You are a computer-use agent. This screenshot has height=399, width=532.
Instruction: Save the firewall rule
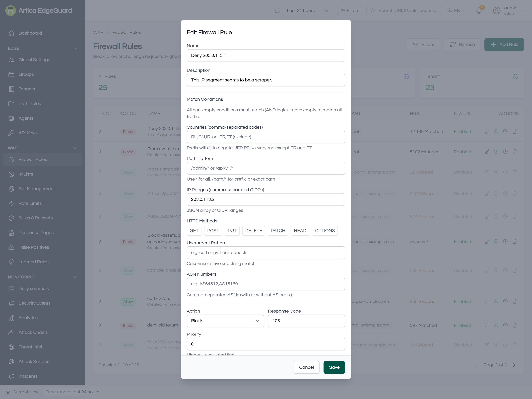(334, 367)
